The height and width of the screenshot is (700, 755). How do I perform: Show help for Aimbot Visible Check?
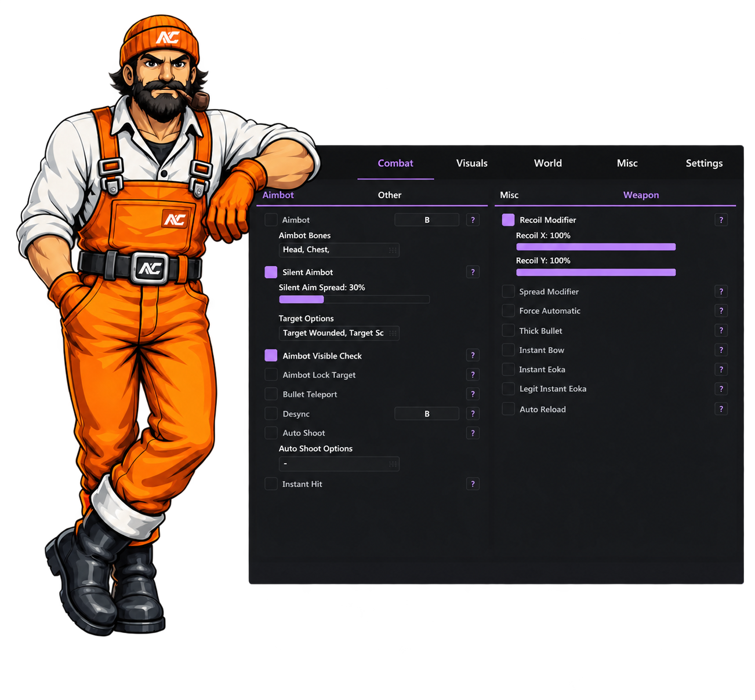[473, 355]
